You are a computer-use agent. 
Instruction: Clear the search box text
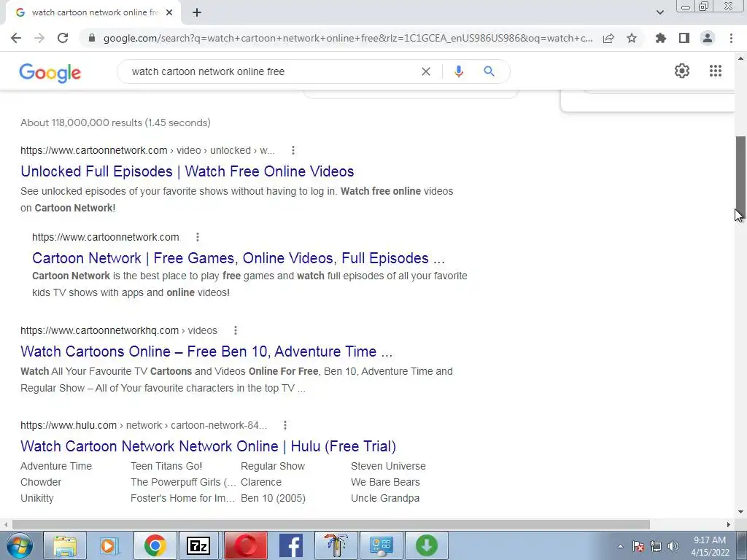[x=426, y=71]
